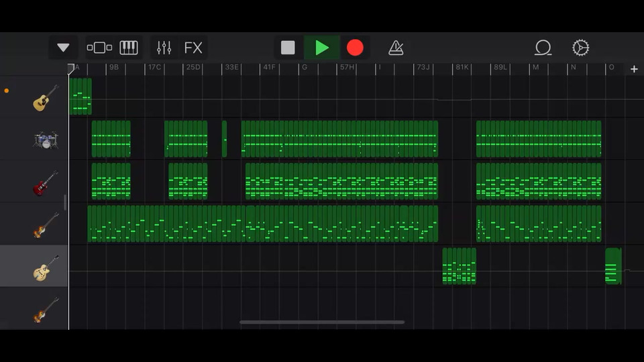Select the drum kit track header
Screen dimensions: 644x362
click(34, 139)
